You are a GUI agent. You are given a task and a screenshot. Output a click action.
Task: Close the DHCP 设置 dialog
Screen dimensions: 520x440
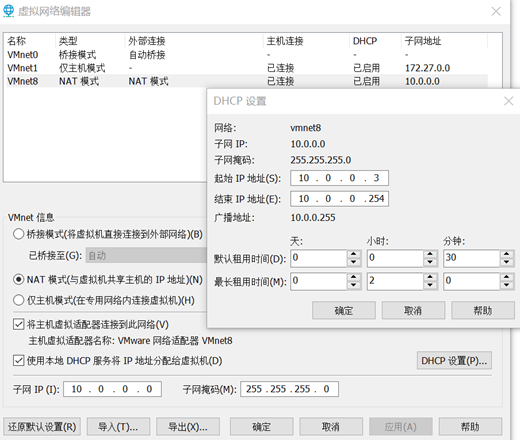coord(508,101)
